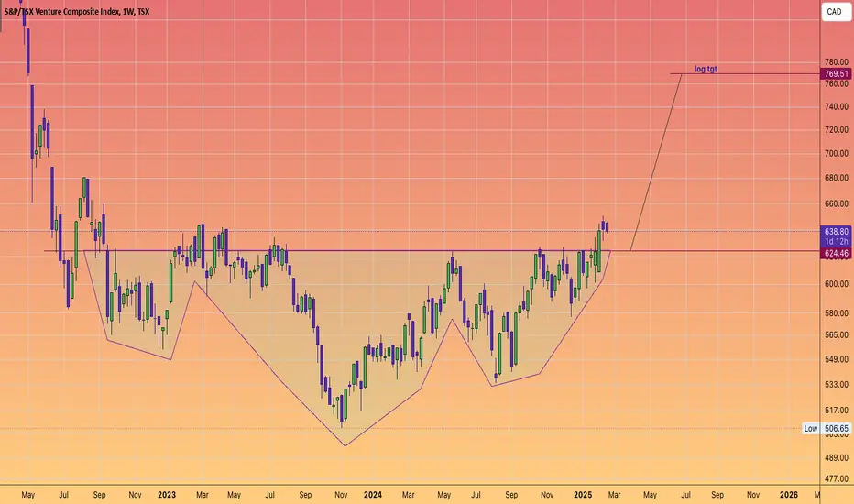The height and width of the screenshot is (504, 854).
Task: Click the 680.00 price axis label
Action: click(836, 178)
